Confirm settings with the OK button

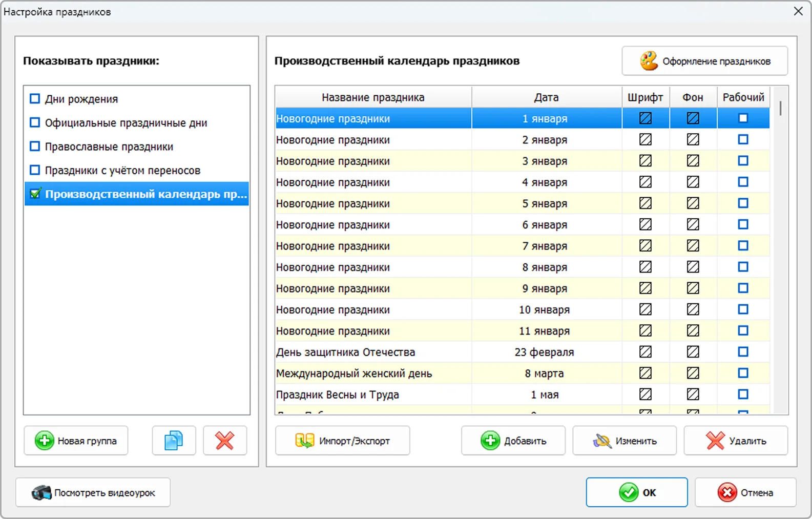point(636,493)
